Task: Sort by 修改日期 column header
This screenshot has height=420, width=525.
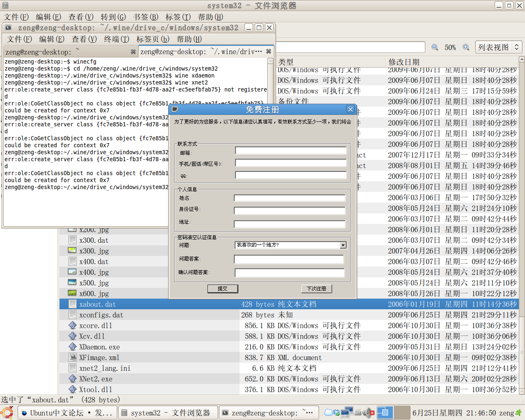Action: pyautogui.click(x=452, y=62)
